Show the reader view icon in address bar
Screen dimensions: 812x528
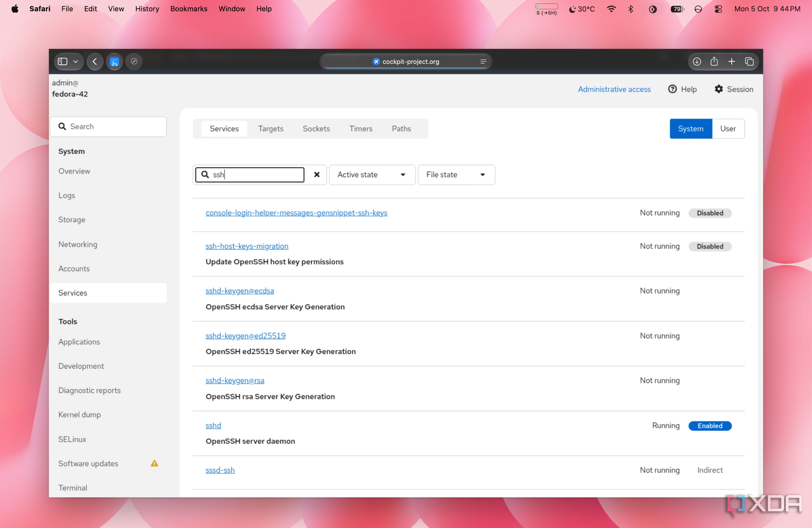pyautogui.click(x=483, y=62)
